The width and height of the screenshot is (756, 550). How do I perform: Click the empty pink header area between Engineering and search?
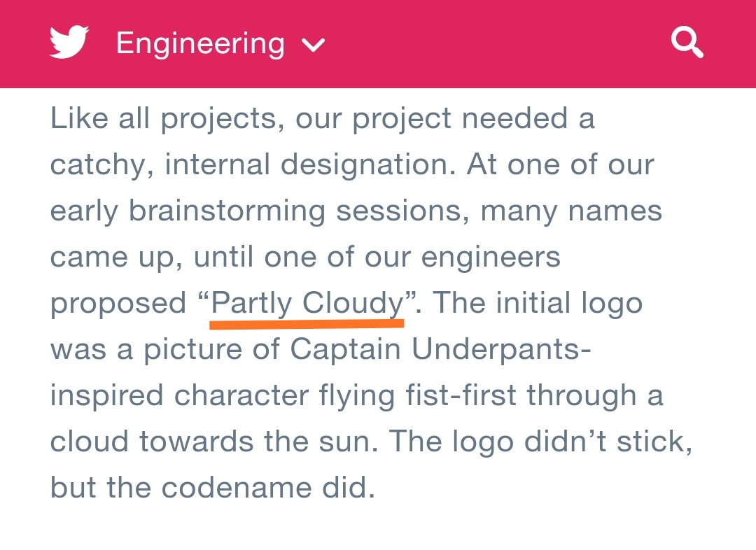tap(496, 43)
